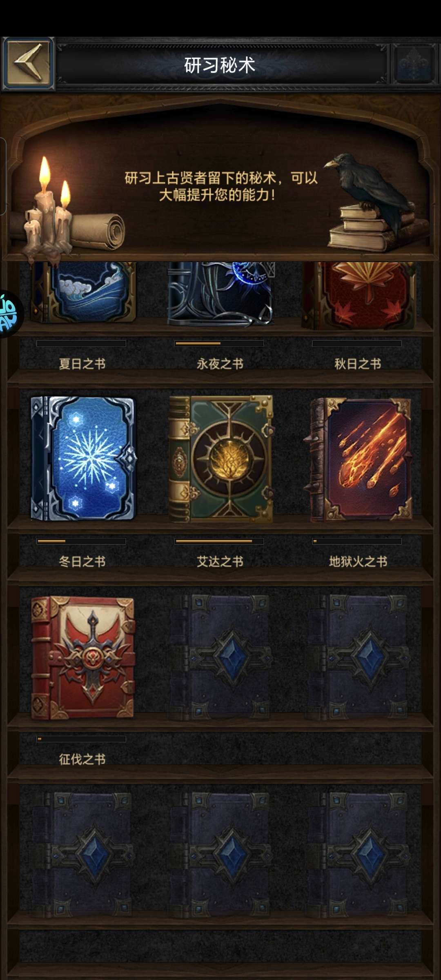Select the 秋日之书 label
Image resolution: width=441 pixels, height=980 pixels.
[x=358, y=363]
